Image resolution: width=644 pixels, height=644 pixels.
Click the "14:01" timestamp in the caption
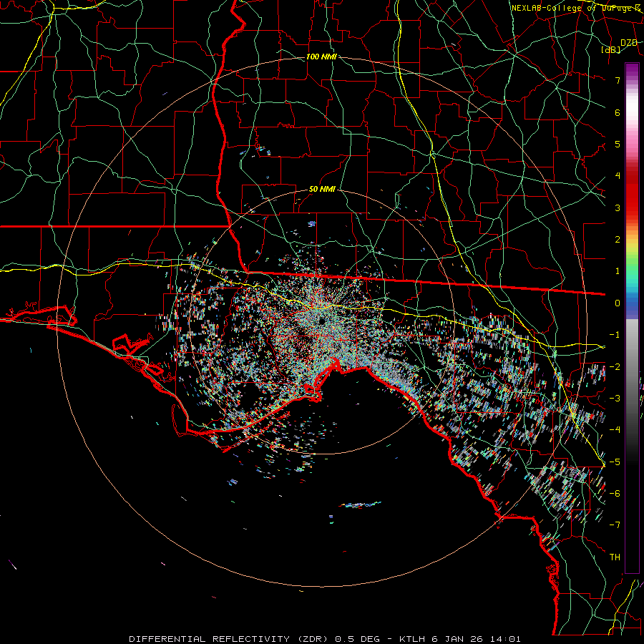(x=507, y=639)
